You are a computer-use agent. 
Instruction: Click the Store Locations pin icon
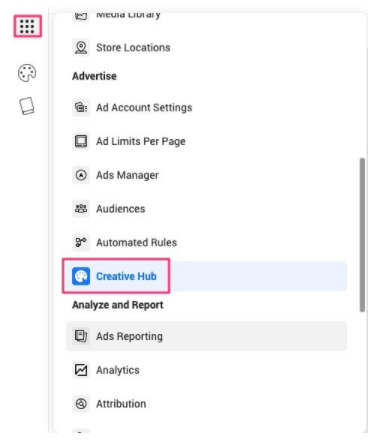[81, 48]
